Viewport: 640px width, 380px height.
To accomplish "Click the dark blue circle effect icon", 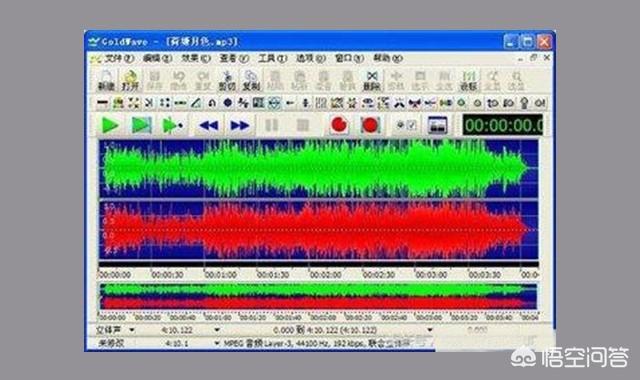I will tap(228, 103).
